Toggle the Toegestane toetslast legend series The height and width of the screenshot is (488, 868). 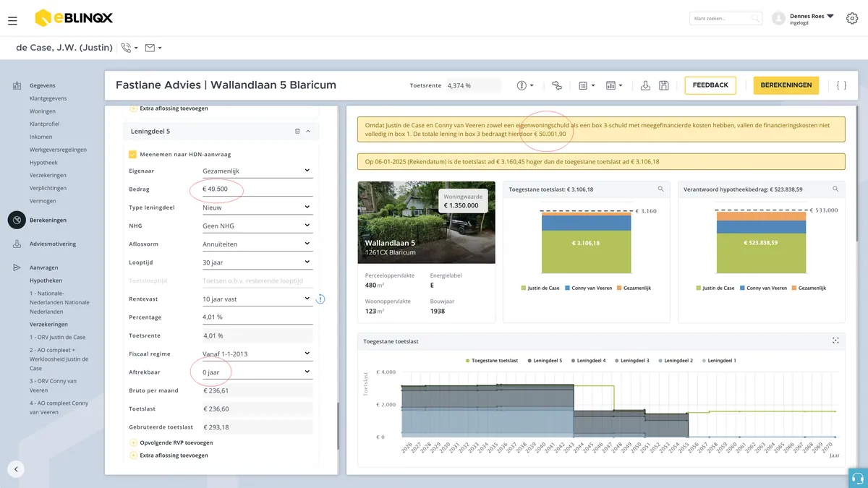(x=493, y=360)
